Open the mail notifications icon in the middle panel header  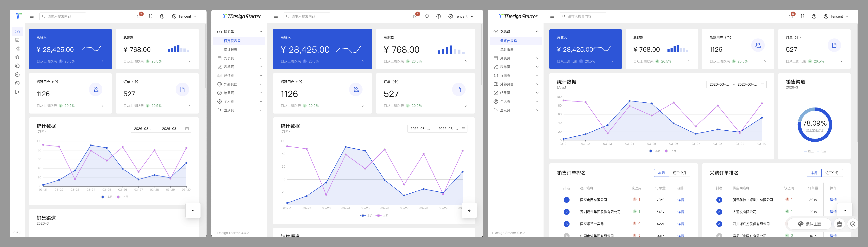click(x=415, y=16)
